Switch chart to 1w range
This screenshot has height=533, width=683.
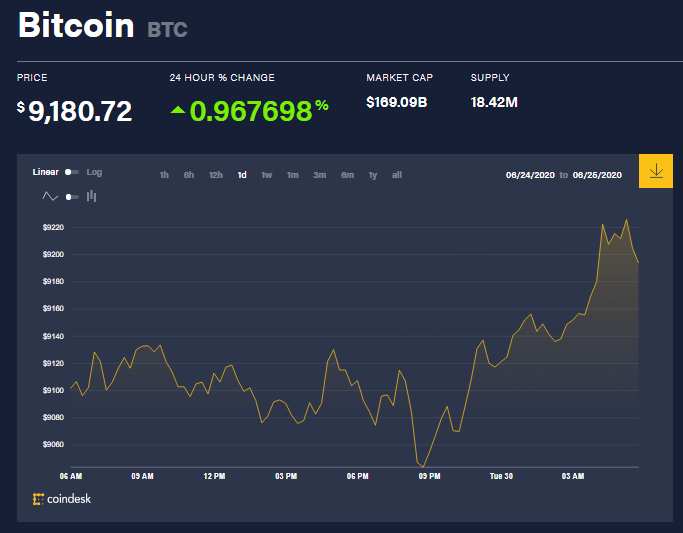[267, 175]
